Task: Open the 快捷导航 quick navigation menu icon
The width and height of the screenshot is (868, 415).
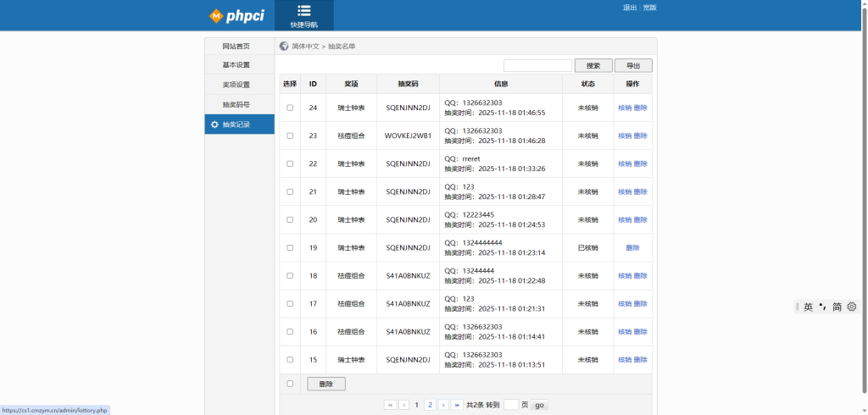Action: pyautogui.click(x=303, y=11)
